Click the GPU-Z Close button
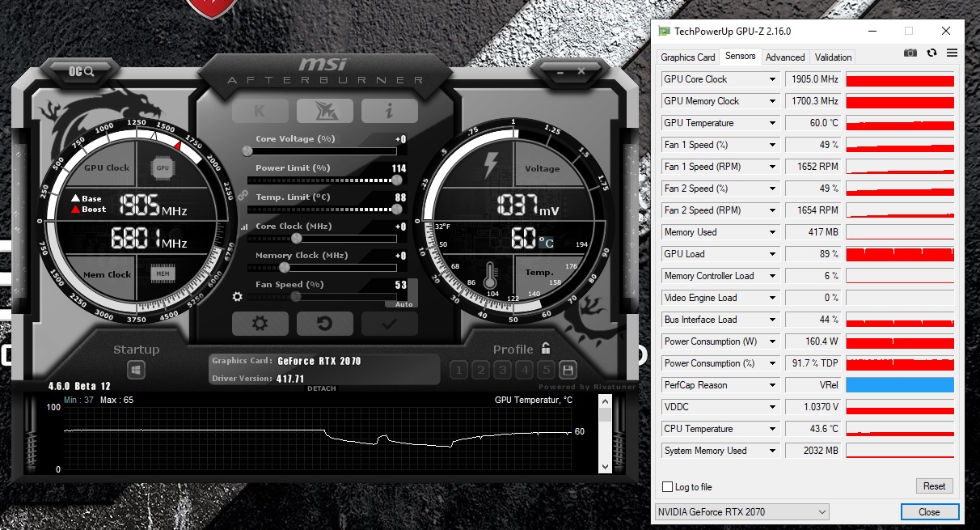 coord(930,511)
